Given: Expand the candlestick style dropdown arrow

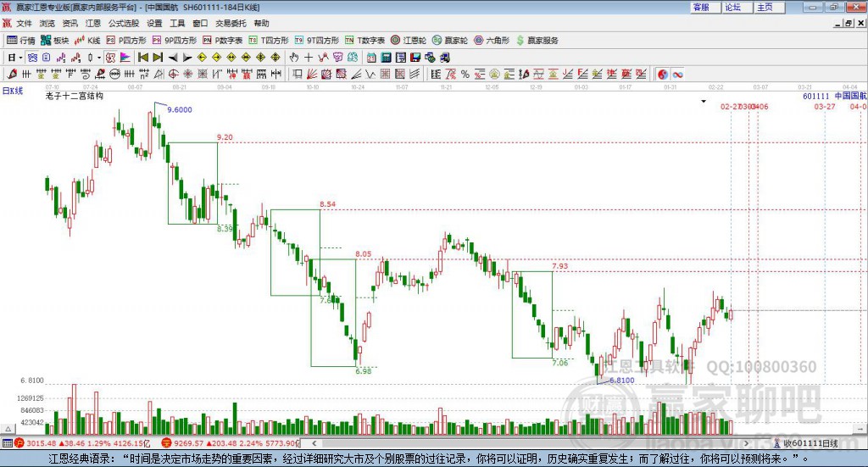Looking at the screenshot, I should tap(99, 58).
